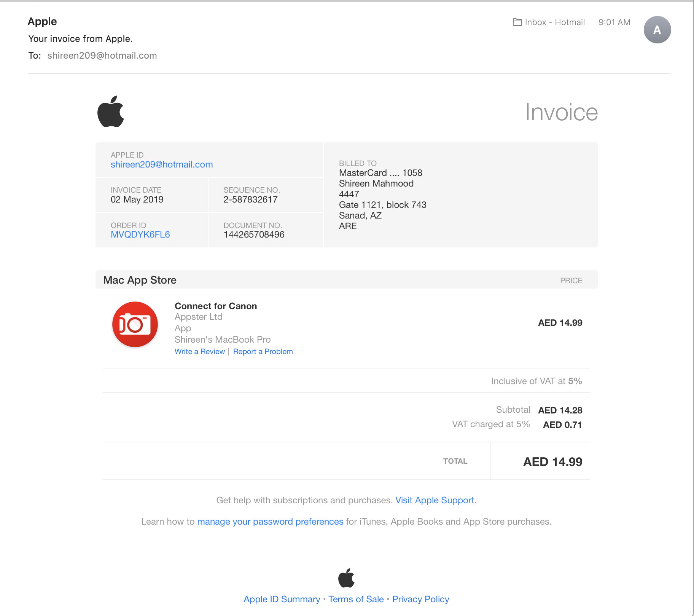694x616 pixels.
Task: Click the 'Inbox - Hotmail' mailbox label
Action: click(555, 22)
